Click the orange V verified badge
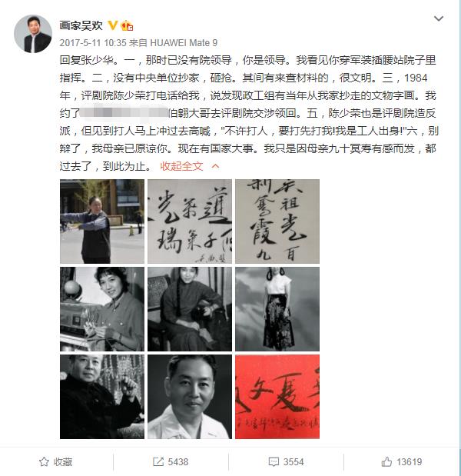This screenshot has height=476, width=461. [x=113, y=25]
